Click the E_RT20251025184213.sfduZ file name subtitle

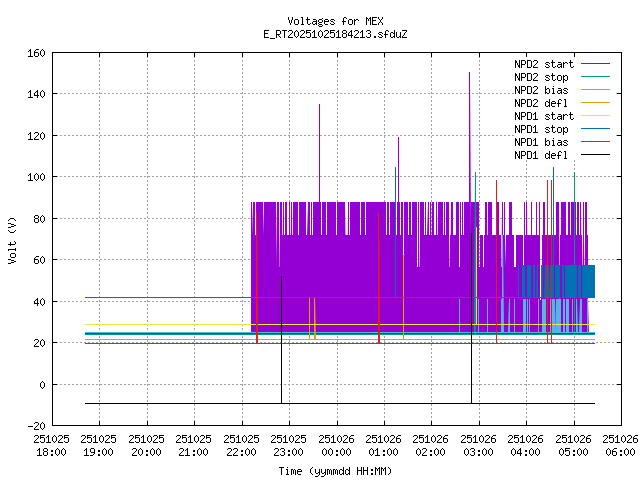[x=335, y=34]
